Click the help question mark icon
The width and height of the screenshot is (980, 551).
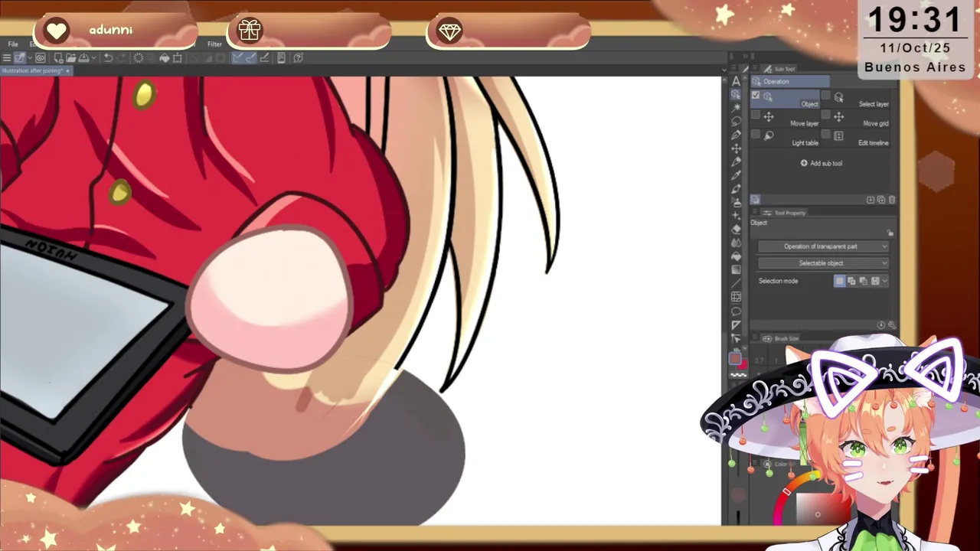click(x=298, y=58)
